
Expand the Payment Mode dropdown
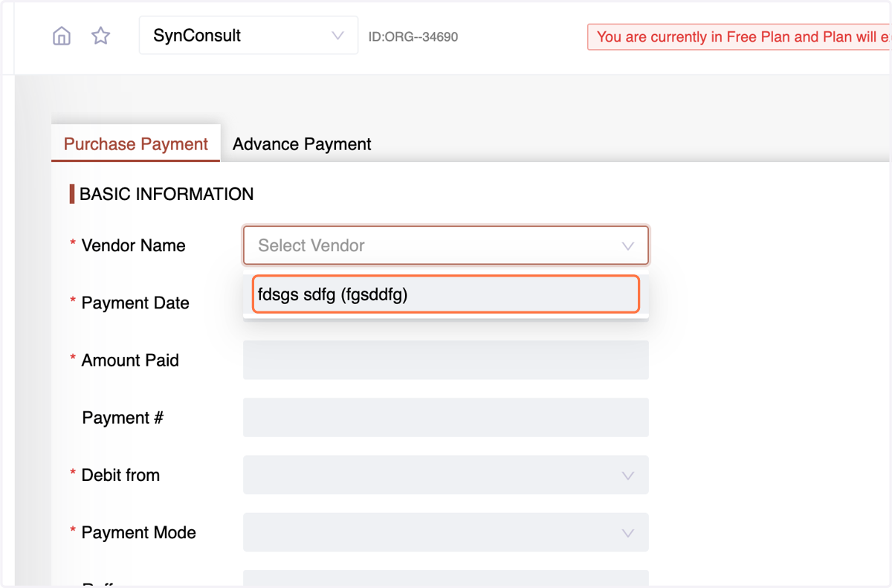click(446, 532)
